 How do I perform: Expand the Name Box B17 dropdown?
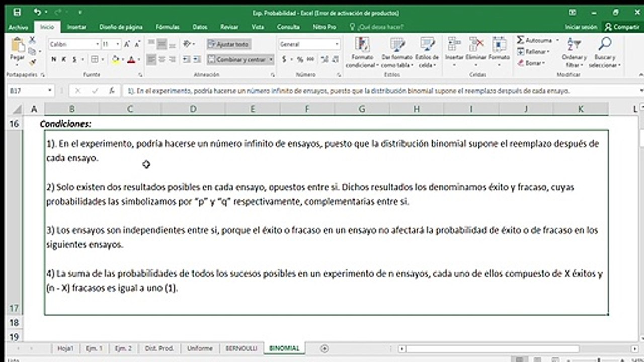[x=50, y=91]
